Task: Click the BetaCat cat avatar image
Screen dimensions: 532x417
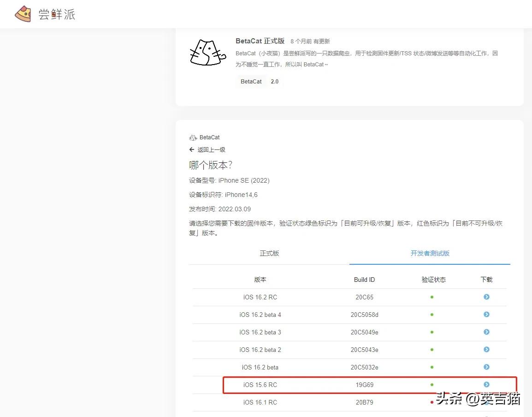Action: click(207, 52)
